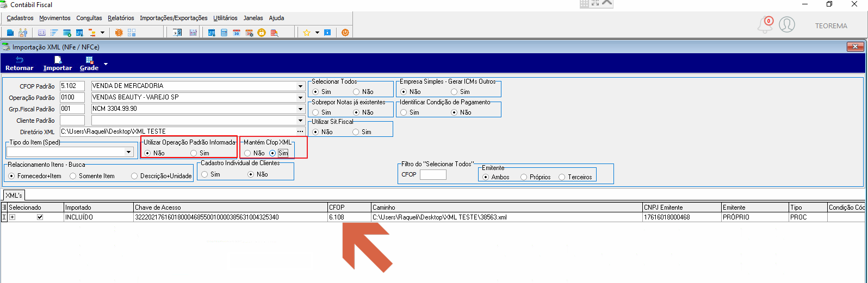Click the window with green plus icon
This screenshot has width=868, height=283.
[x=67, y=33]
